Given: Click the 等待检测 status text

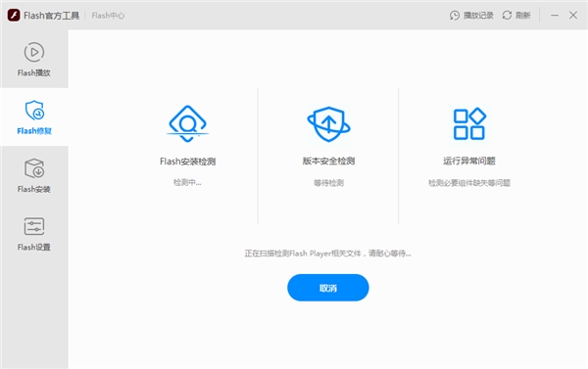Looking at the screenshot, I should click(328, 183).
